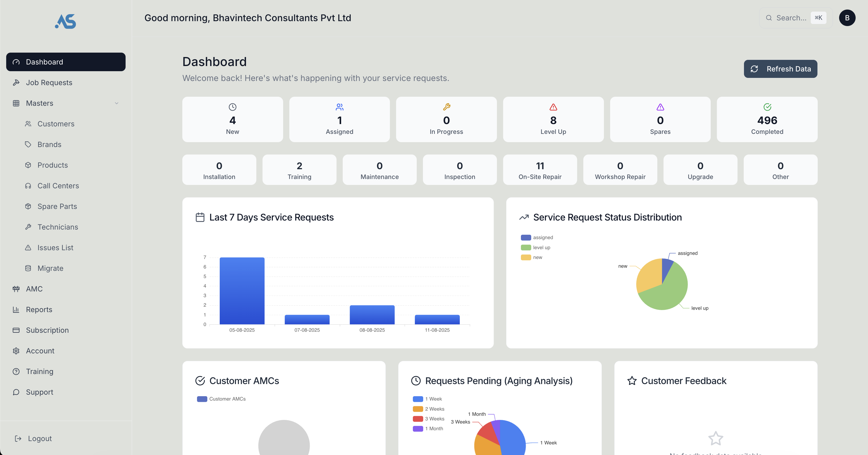The image size is (868, 455).
Task: Open the Account settings link
Action: (66, 351)
